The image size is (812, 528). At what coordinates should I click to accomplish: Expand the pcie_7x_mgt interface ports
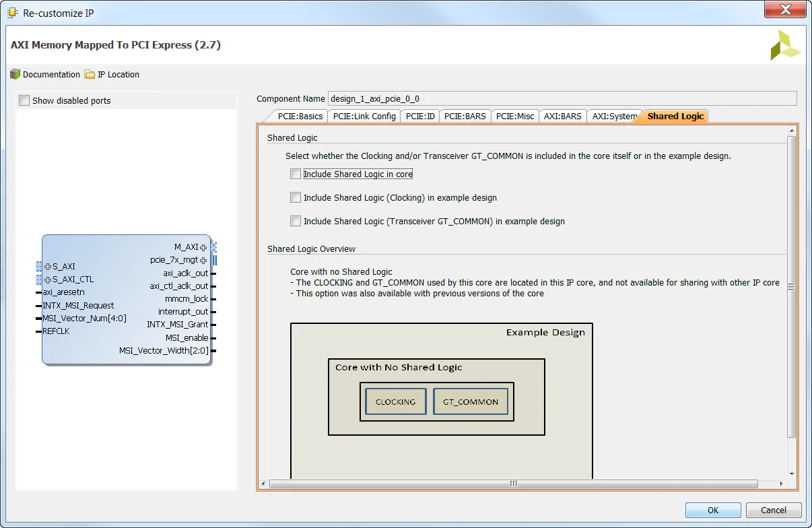pos(204,259)
